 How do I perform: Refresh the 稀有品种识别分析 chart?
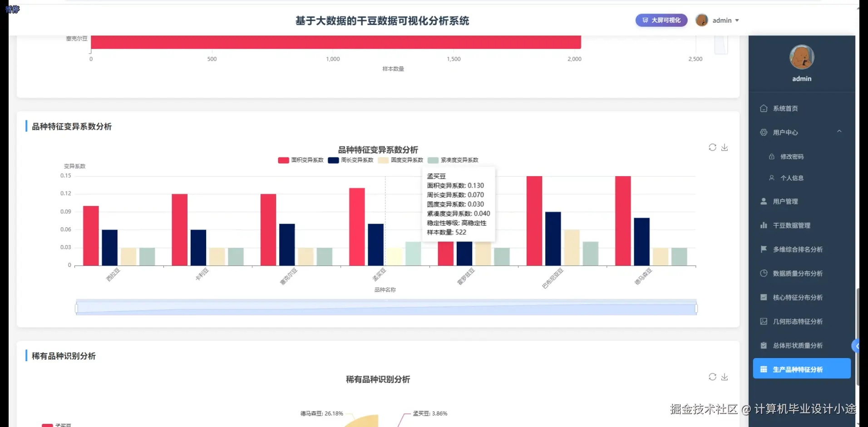(x=712, y=377)
